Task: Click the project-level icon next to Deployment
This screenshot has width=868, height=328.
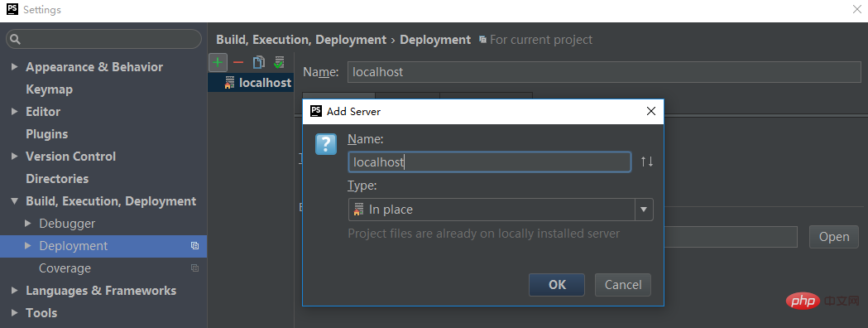Action: [x=194, y=245]
